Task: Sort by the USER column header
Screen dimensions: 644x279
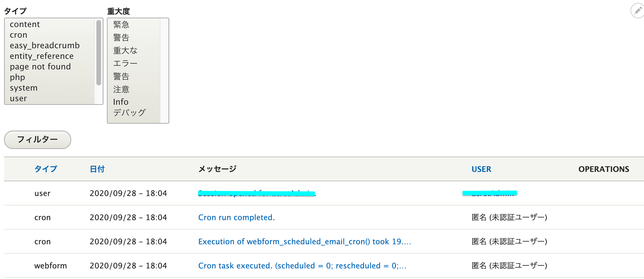Action: tap(481, 169)
